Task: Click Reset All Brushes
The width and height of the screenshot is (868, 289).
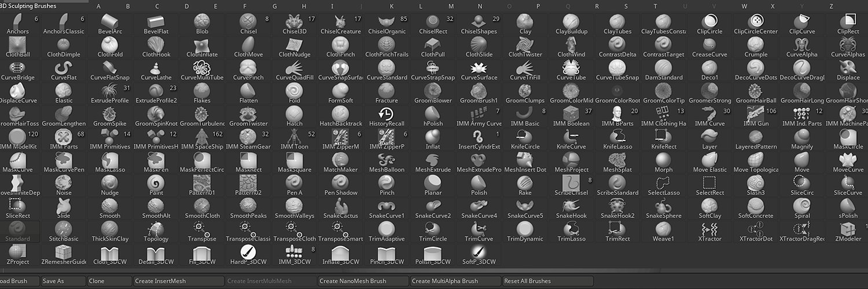Action: pyautogui.click(x=548, y=281)
